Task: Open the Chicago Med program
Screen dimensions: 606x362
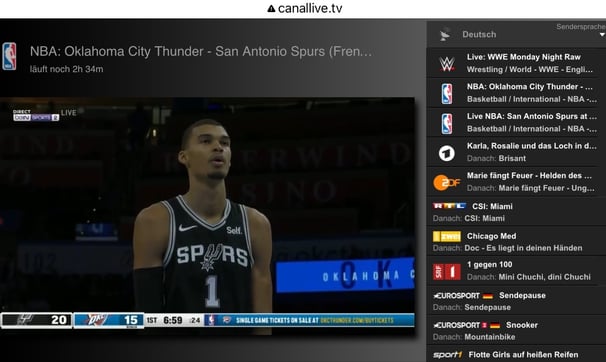Action: pyautogui.click(x=491, y=236)
